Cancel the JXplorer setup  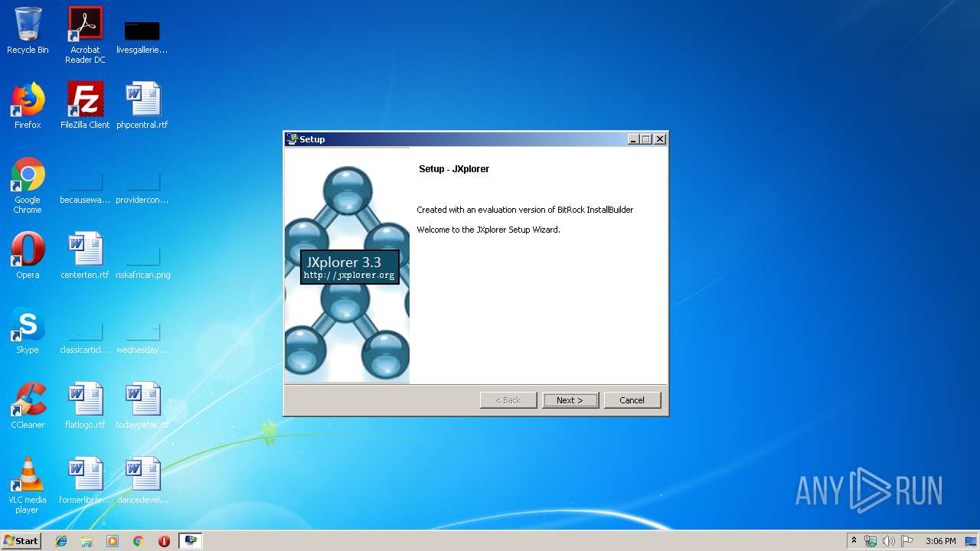pos(632,400)
